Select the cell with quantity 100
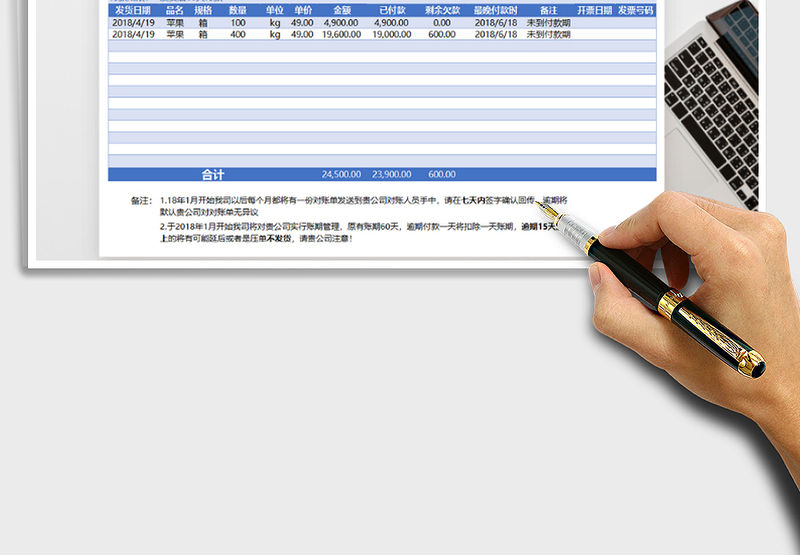Viewport: 800px width, 555px height. pos(238,22)
